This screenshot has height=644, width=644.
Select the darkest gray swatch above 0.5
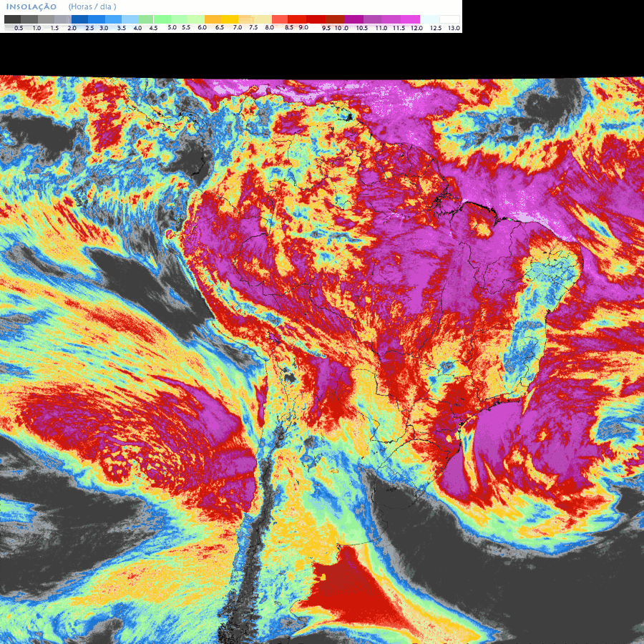(x=12, y=19)
